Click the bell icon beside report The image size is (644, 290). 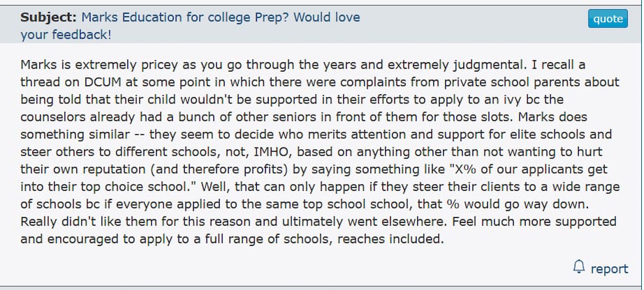tap(579, 267)
